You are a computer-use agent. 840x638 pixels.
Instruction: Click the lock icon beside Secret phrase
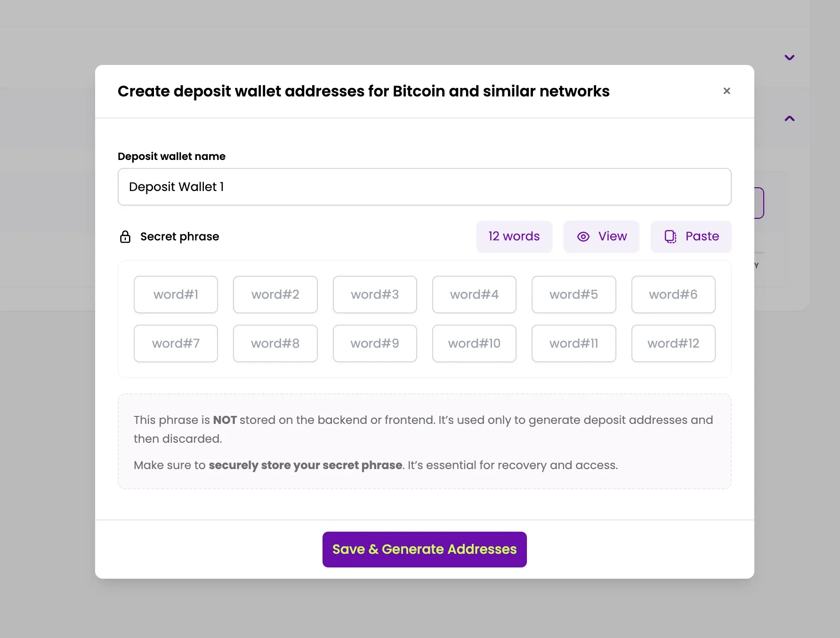coord(125,237)
